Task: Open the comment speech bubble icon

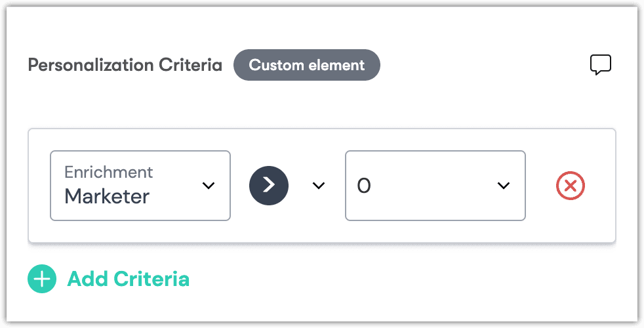Action: pyautogui.click(x=601, y=65)
